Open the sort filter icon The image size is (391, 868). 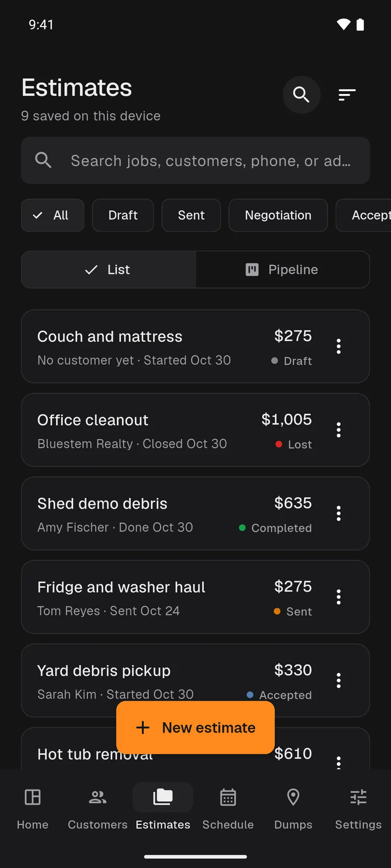tap(347, 95)
